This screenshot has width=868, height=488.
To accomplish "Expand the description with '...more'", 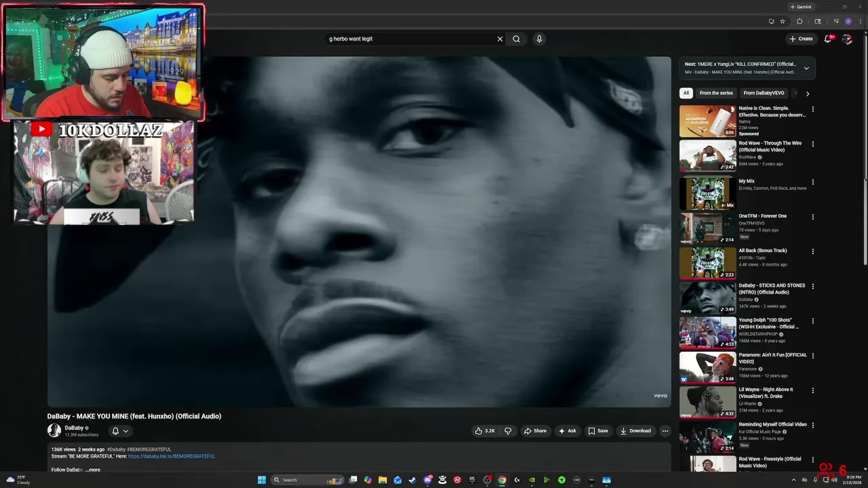I will 93,470.
